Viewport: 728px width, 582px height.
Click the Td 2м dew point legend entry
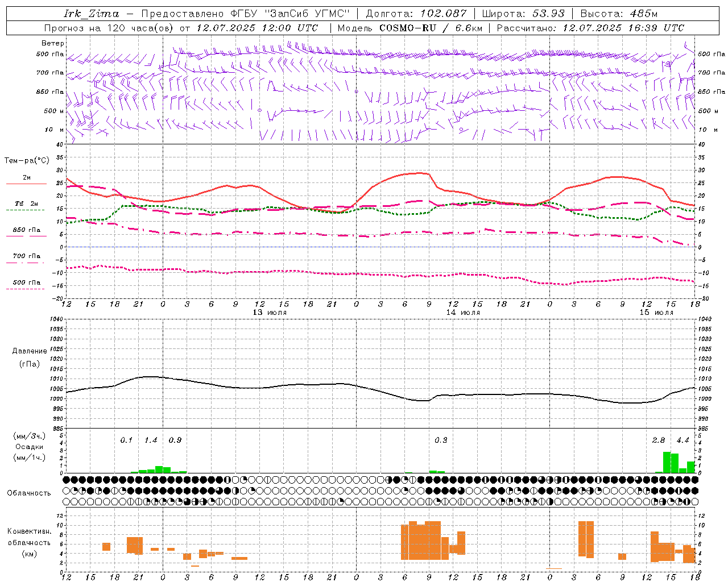click(27, 203)
